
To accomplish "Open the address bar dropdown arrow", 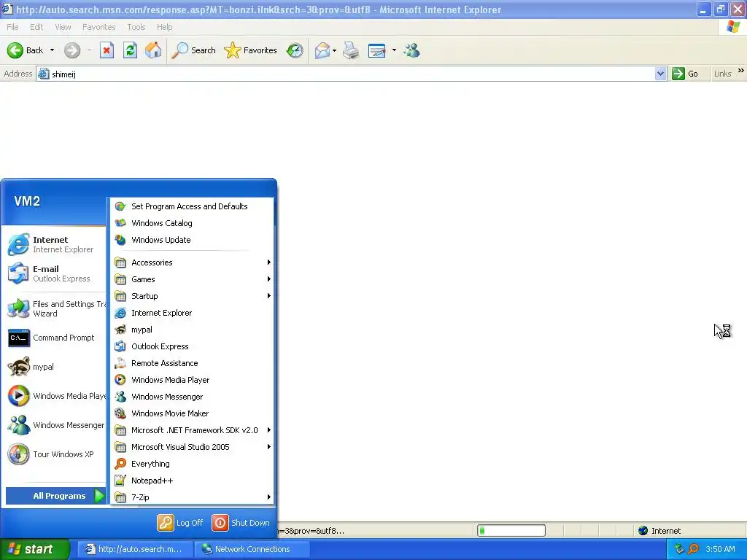I will [x=660, y=74].
